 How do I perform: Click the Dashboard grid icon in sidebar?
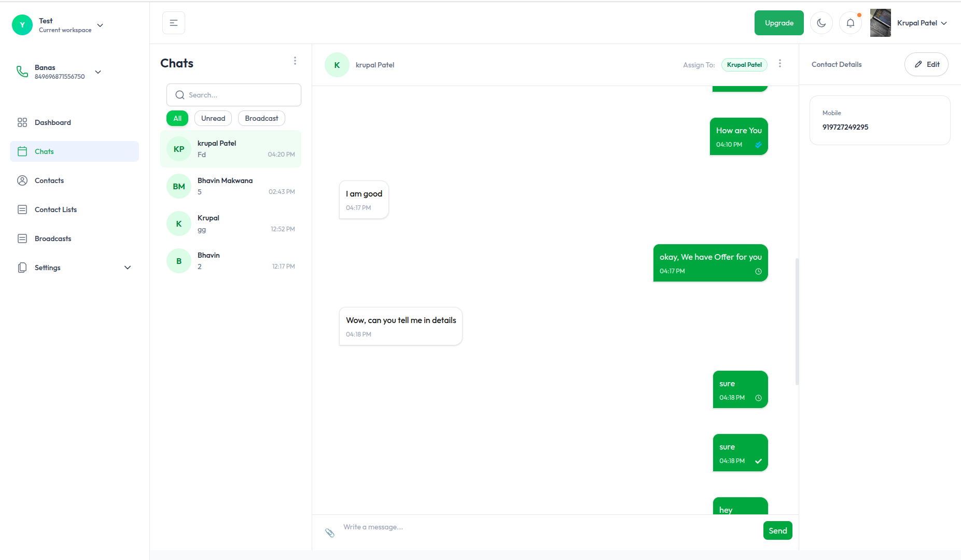coord(22,122)
